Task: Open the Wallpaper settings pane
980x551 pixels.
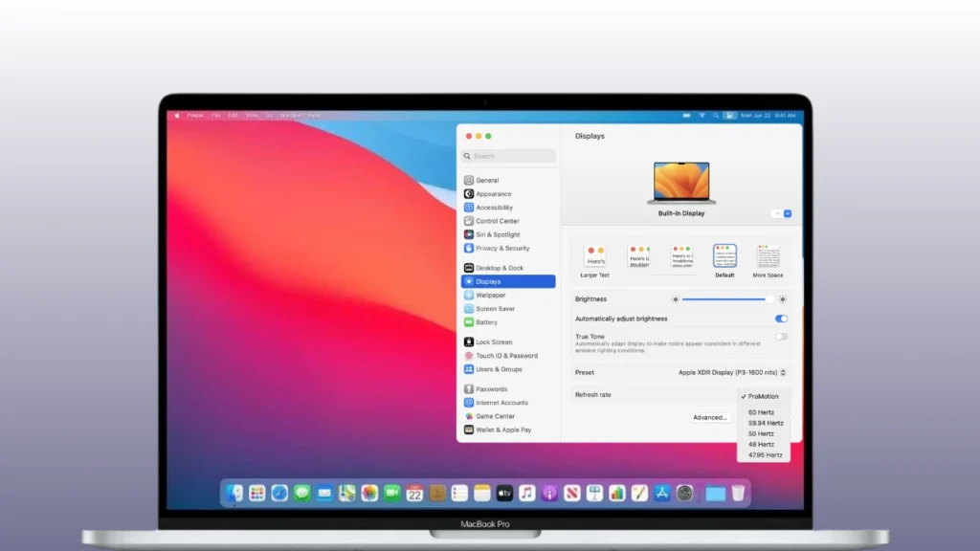Action: coord(490,296)
